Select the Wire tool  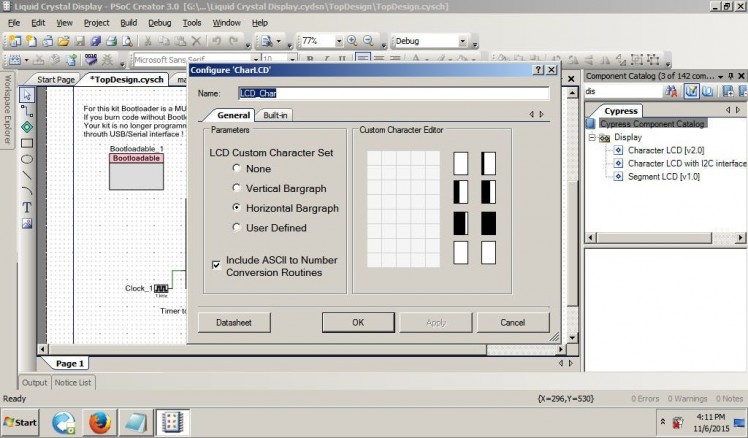[27, 111]
